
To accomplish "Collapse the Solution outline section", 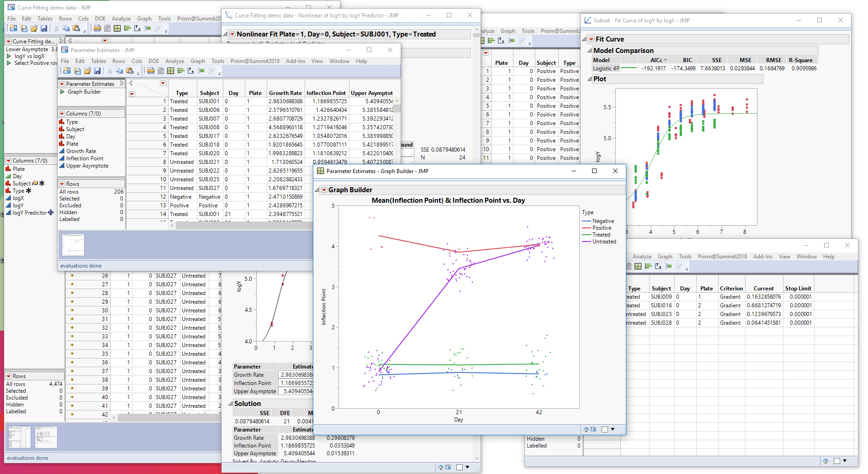I will 230,404.
